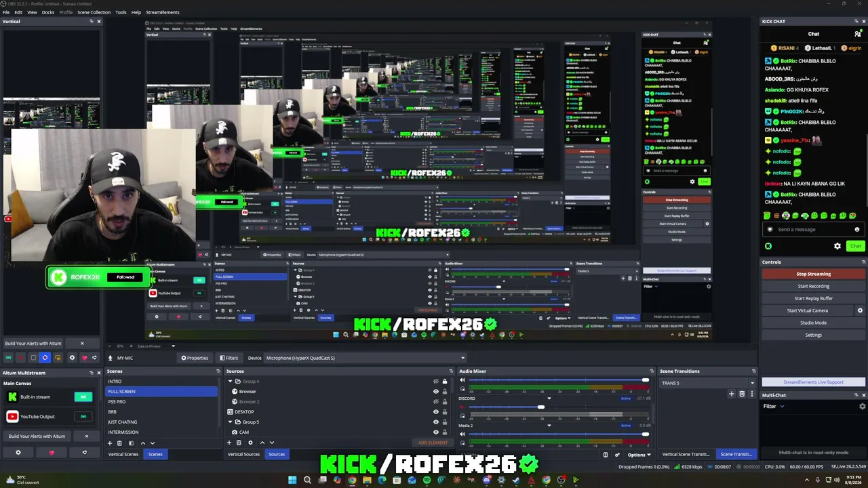Open Media 2 audio channel dropdown arrow

click(x=549, y=426)
